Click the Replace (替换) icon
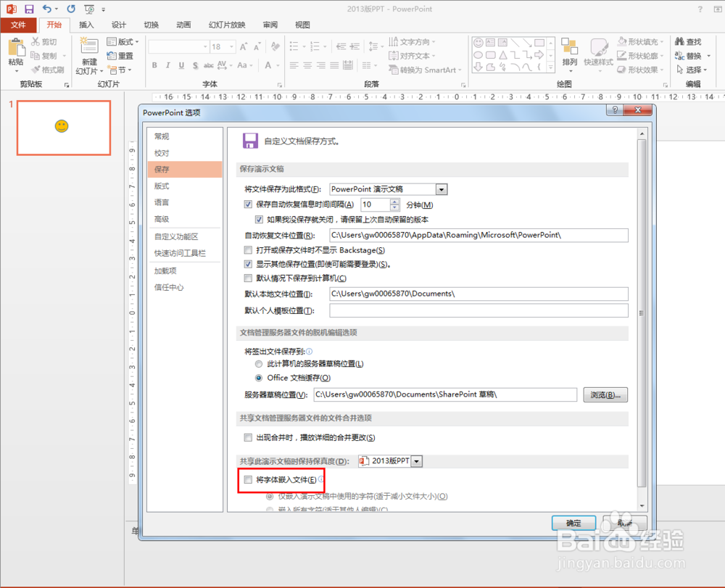The height and width of the screenshot is (588, 725). pos(679,56)
